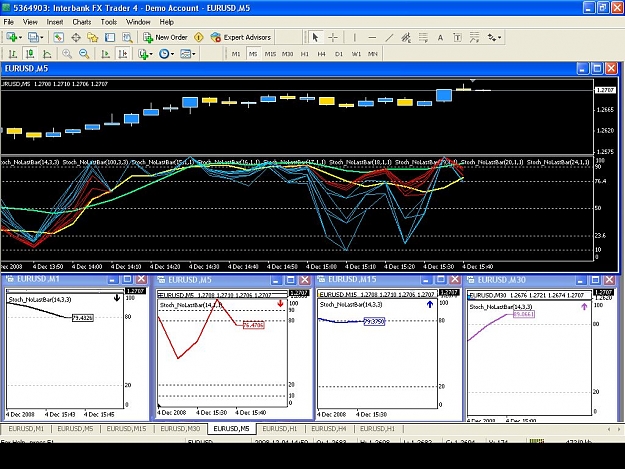This screenshot has width=625, height=469.
Task: Select the Equidistant Channel tool
Action: (x=406, y=37)
